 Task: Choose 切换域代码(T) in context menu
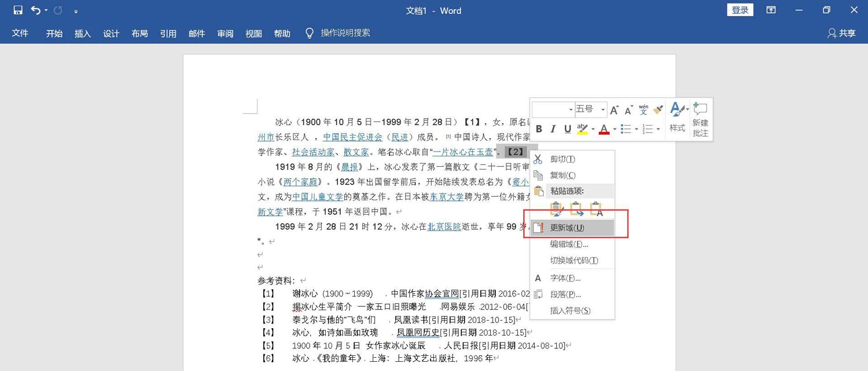coord(572,260)
